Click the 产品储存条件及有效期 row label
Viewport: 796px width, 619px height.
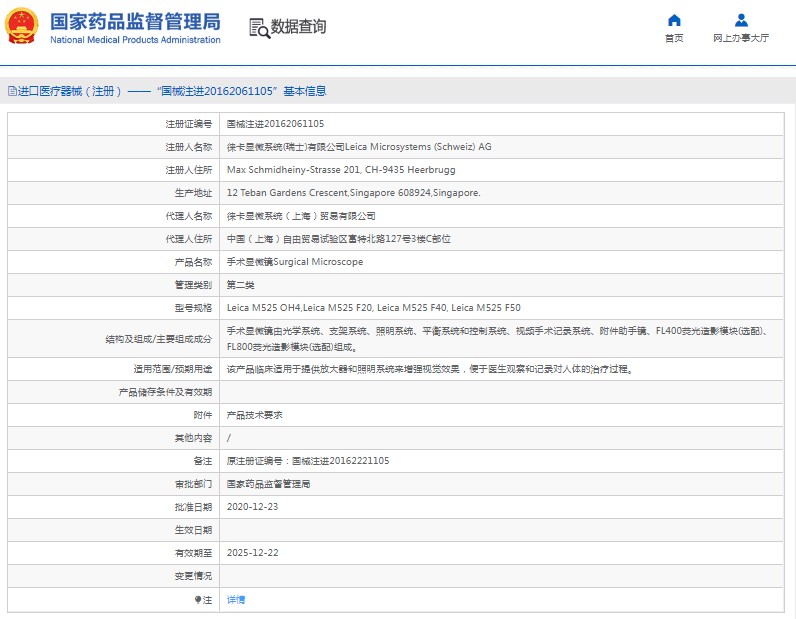[165, 392]
